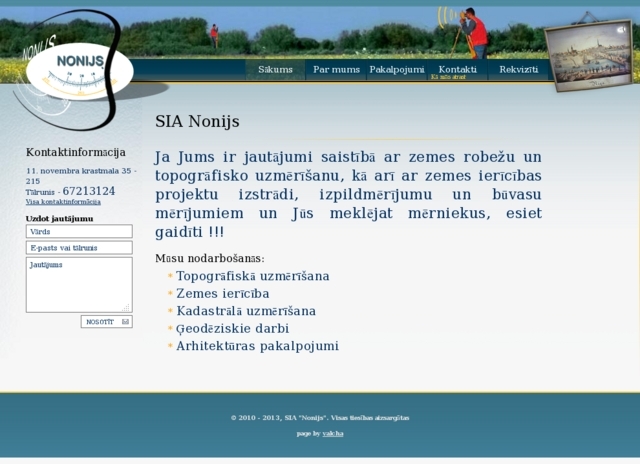Focus the E-pasts vai tālrunis field
Viewport: 640px width, 464px height.
tap(79, 248)
